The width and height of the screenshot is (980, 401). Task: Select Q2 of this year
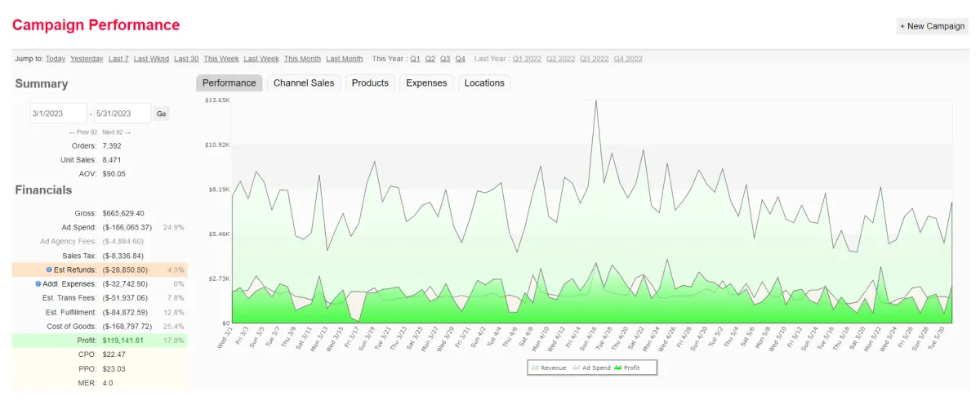(430, 59)
